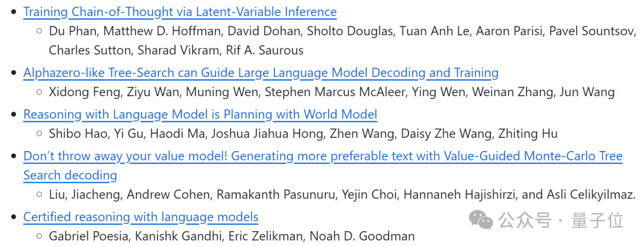
Task: Open the Don't throw away your value model link
Action: [323, 166]
